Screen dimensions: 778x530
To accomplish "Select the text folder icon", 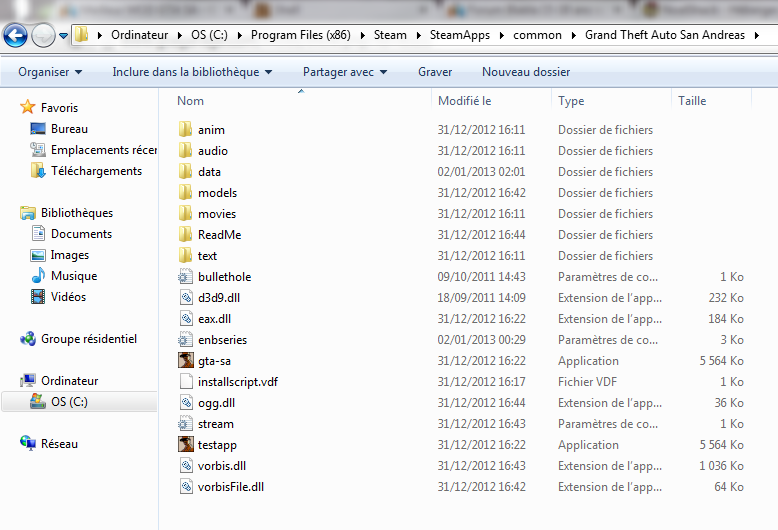I will 185,255.
